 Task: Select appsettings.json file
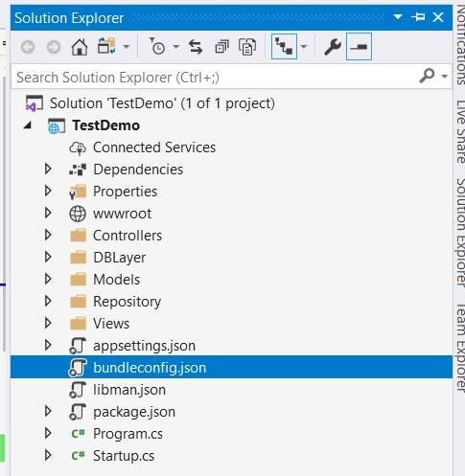click(x=144, y=346)
